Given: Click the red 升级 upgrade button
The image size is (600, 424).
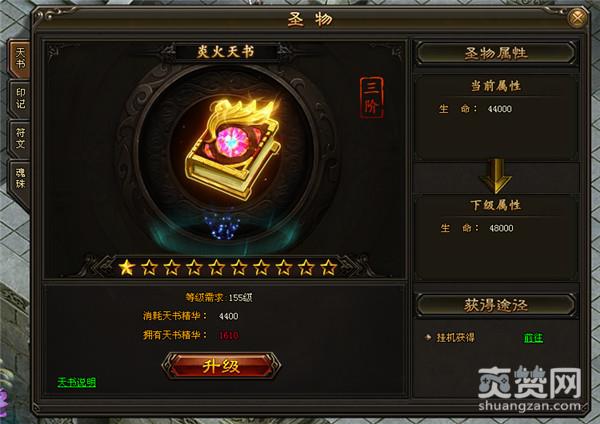Looking at the screenshot, I should pyautogui.click(x=222, y=366).
